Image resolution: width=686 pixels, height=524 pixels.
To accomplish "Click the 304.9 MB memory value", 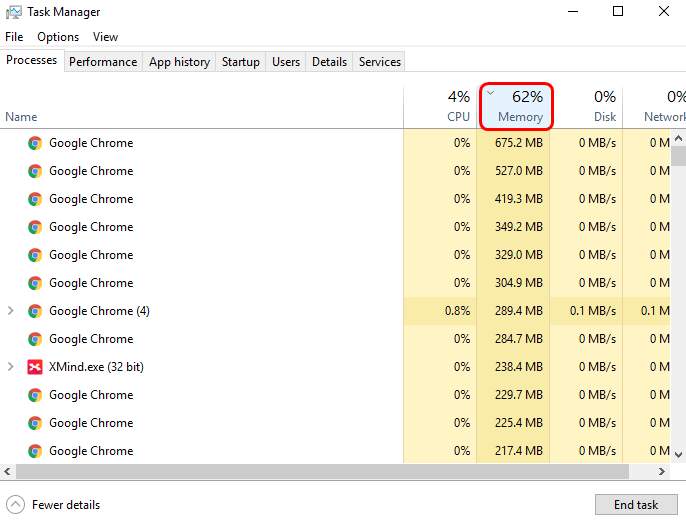I will [x=519, y=283].
